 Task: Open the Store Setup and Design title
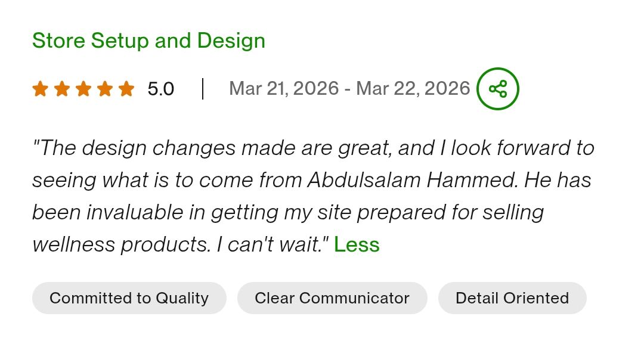tap(148, 41)
